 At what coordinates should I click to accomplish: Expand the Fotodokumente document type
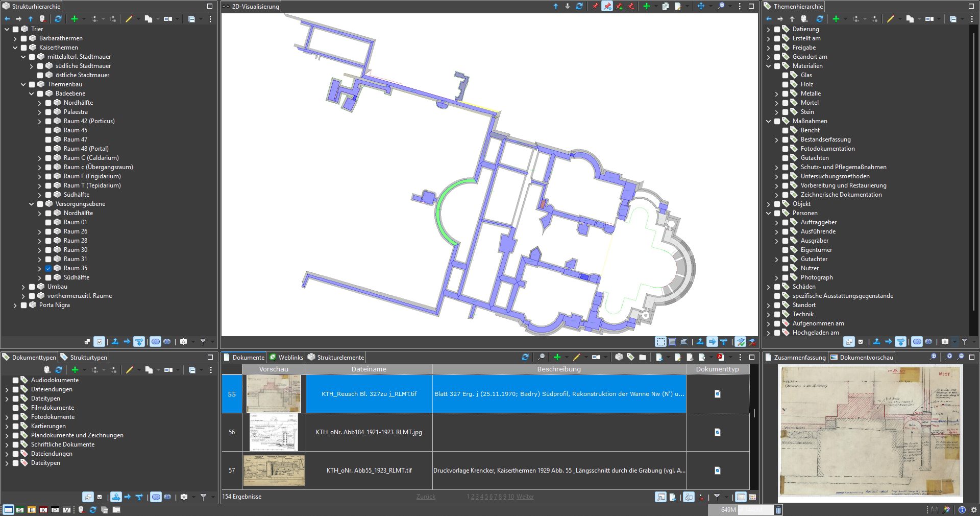7,417
